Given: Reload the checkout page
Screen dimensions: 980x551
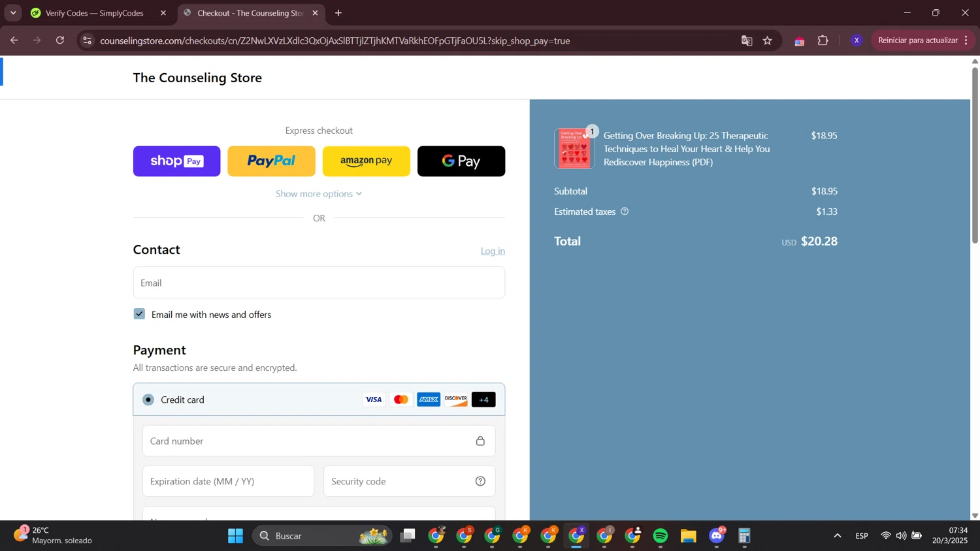Looking at the screenshot, I should pyautogui.click(x=60, y=40).
